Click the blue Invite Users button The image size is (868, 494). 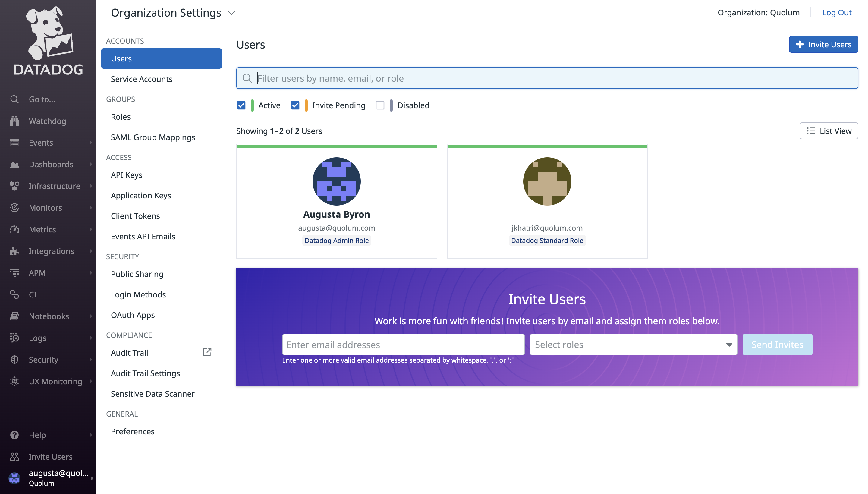point(823,44)
